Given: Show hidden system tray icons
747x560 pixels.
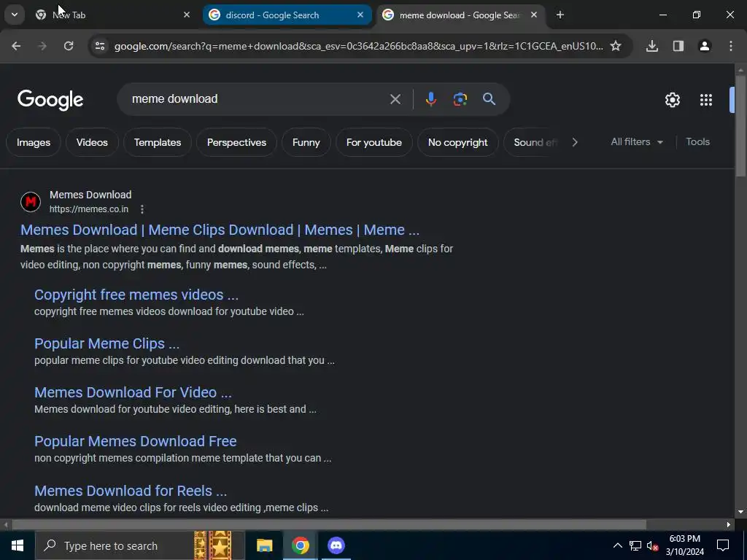Looking at the screenshot, I should point(617,545).
